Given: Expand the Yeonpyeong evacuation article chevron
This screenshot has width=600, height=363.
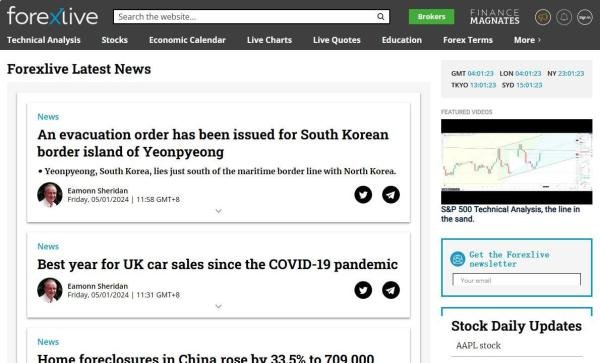Looking at the screenshot, I should pos(218,211).
